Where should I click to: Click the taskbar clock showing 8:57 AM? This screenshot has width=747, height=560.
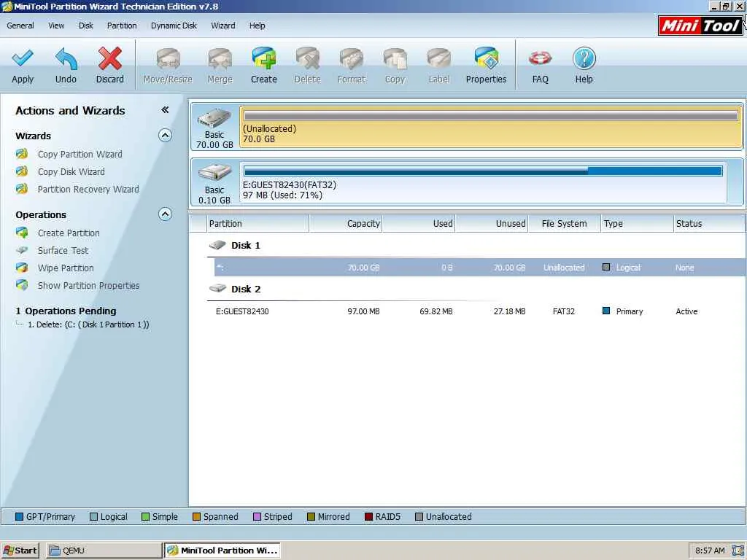(710, 551)
